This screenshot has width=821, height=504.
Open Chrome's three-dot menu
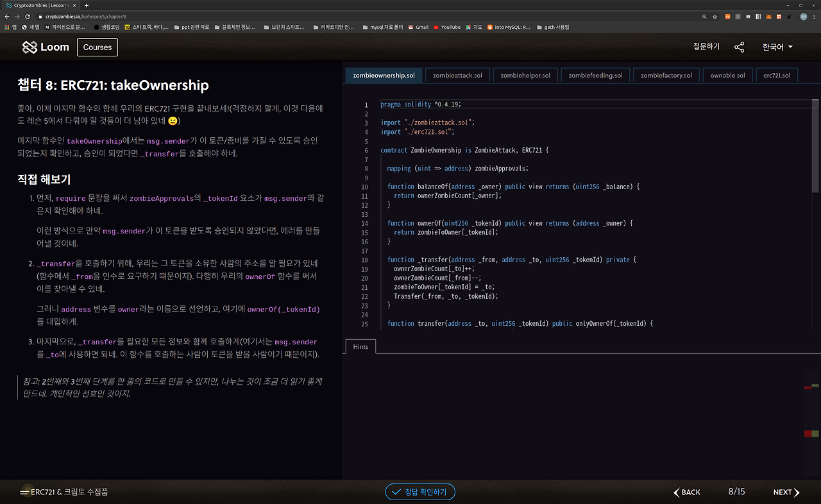814,16
